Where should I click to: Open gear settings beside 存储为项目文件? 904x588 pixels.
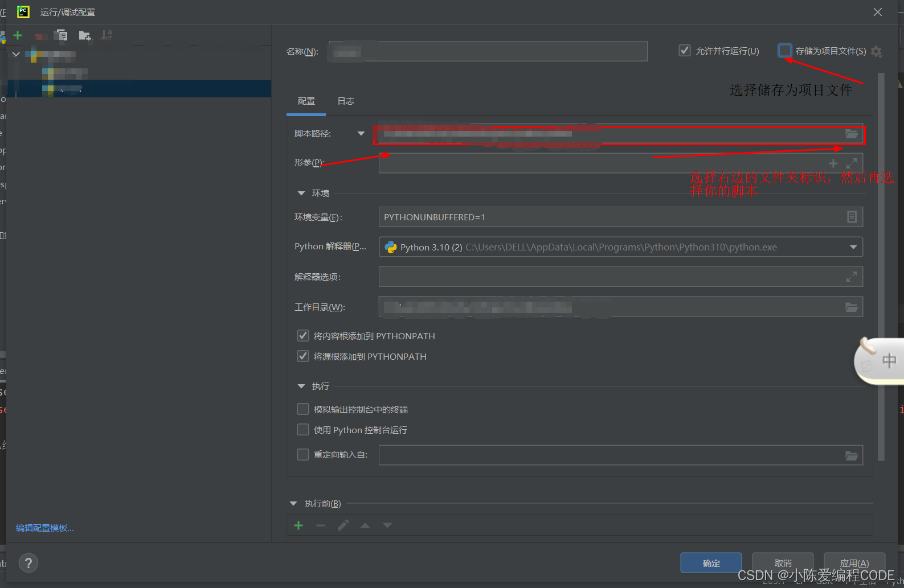point(877,51)
